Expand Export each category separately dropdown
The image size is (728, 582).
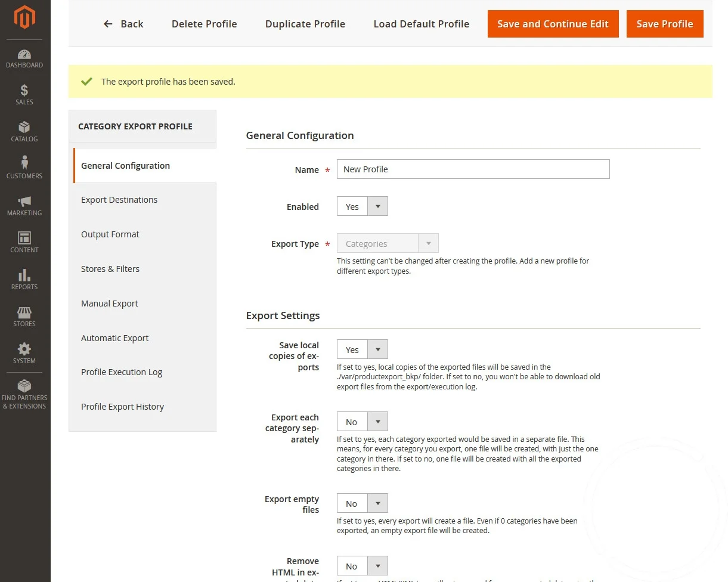click(x=362, y=422)
